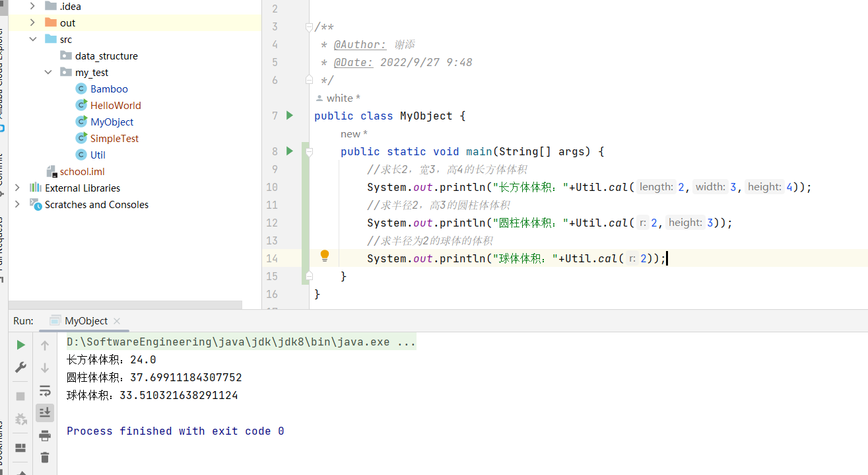Click the first Util.cal call on line 10
This screenshot has height=475, width=868.
pyautogui.click(x=602, y=187)
